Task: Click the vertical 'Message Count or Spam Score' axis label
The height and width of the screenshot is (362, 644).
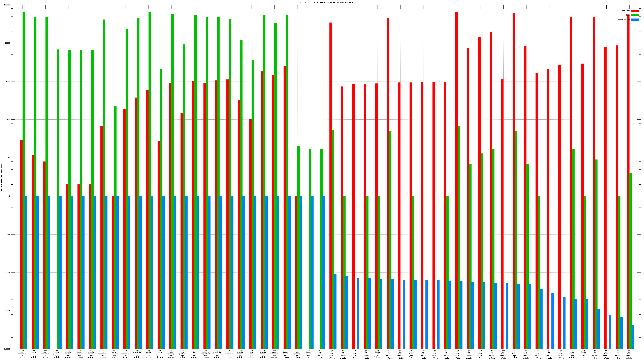Action: pyautogui.click(x=1, y=177)
